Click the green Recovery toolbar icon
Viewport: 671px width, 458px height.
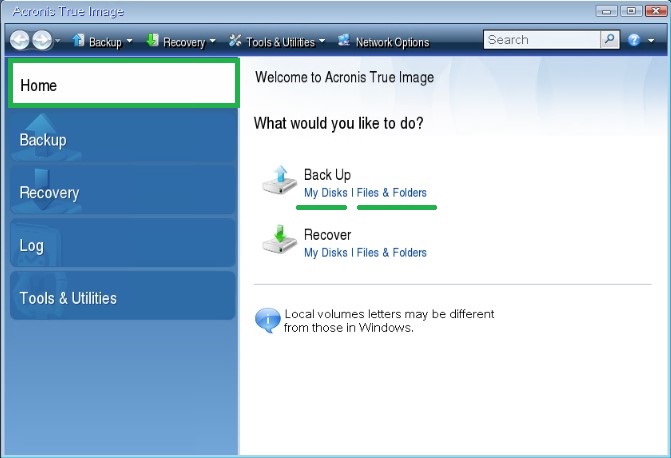[x=152, y=41]
